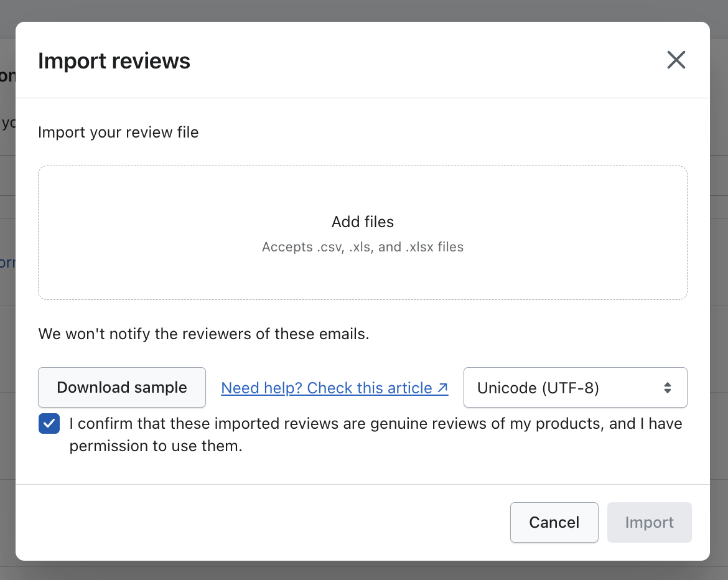Untick the genuine reviews confirmation checkbox

[49, 424]
